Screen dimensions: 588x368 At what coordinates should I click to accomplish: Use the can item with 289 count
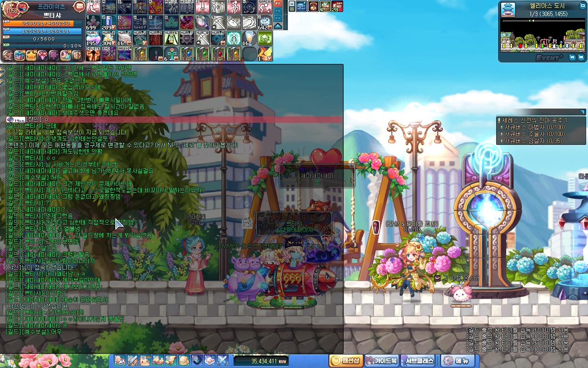(x=109, y=23)
